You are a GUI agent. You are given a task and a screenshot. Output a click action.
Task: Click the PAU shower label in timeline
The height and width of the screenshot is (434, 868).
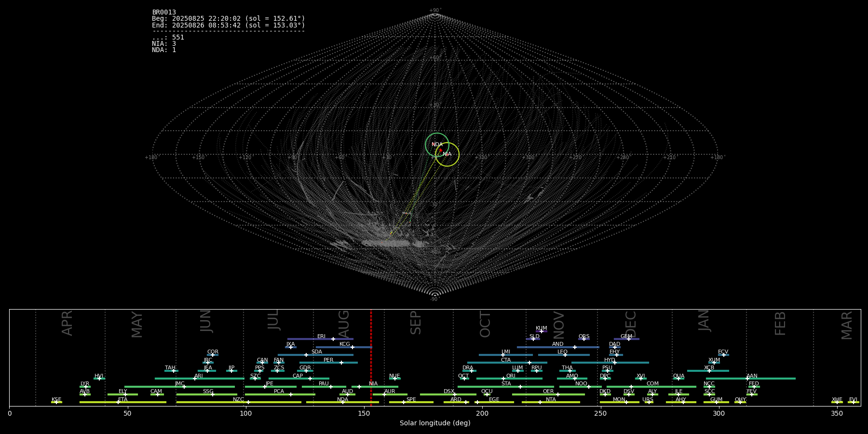tap(324, 384)
